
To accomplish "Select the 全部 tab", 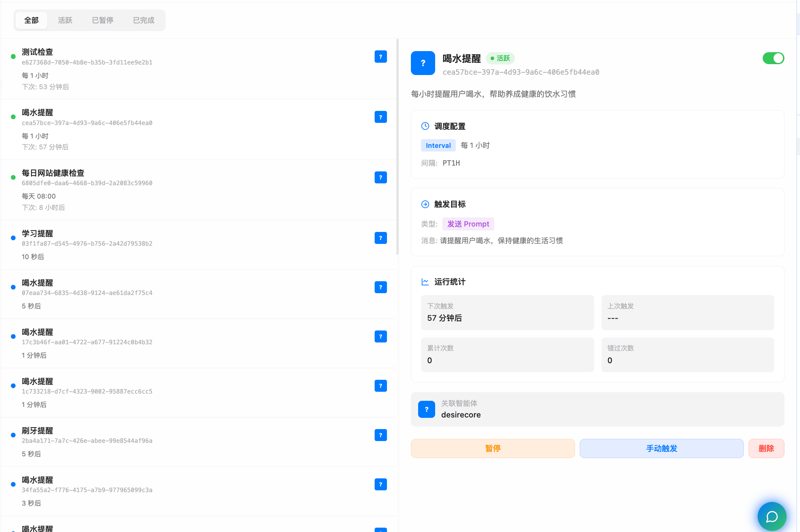I will (31, 20).
